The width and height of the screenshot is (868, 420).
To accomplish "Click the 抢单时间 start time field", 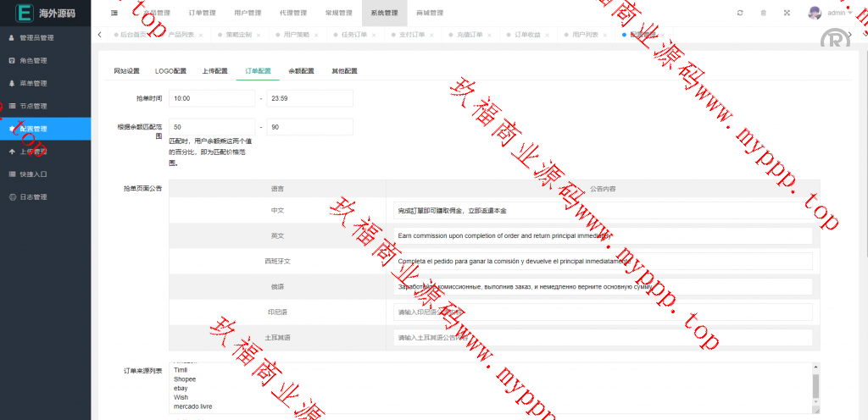I will tap(211, 99).
